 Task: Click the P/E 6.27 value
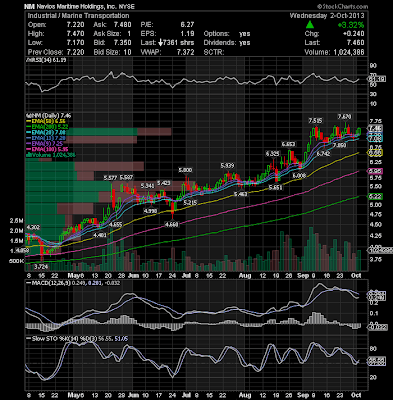(x=187, y=25)
